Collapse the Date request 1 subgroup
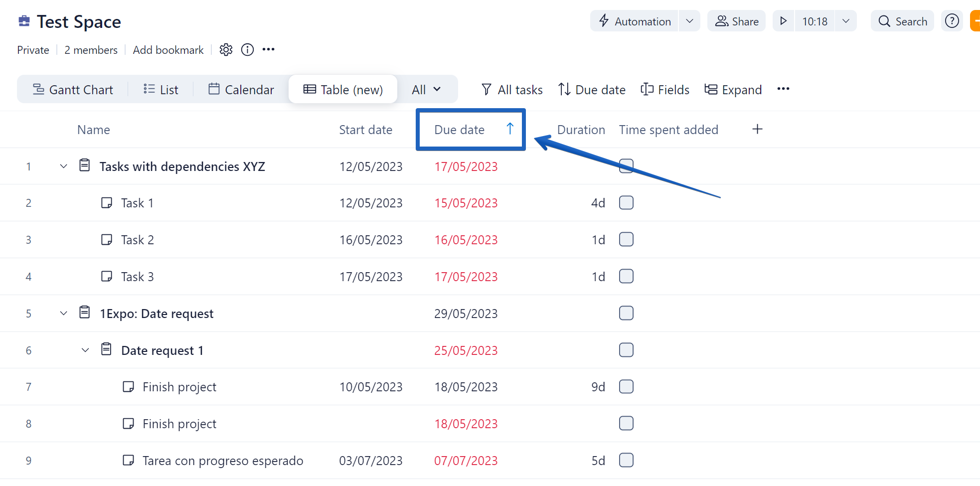 pos(85,350)
